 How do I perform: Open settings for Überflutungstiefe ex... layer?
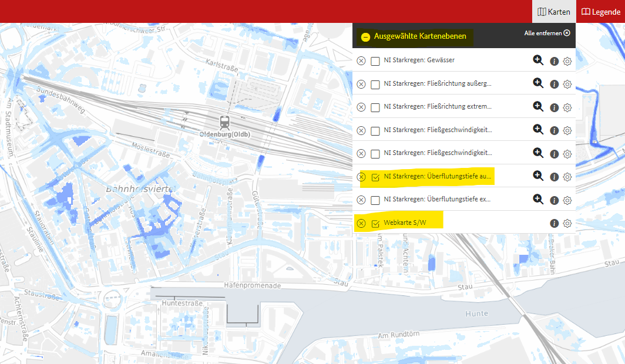(x=567, y=200)
